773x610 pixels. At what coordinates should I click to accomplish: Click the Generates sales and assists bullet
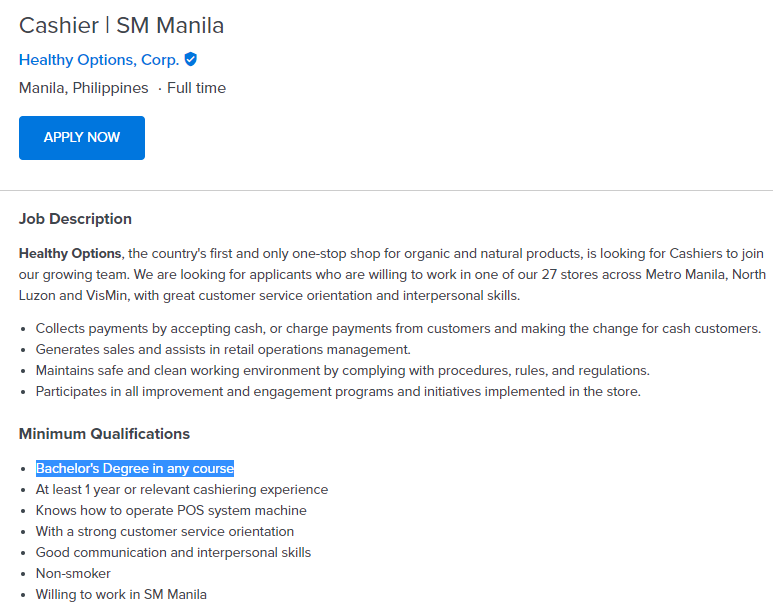(x=223, y=349)
